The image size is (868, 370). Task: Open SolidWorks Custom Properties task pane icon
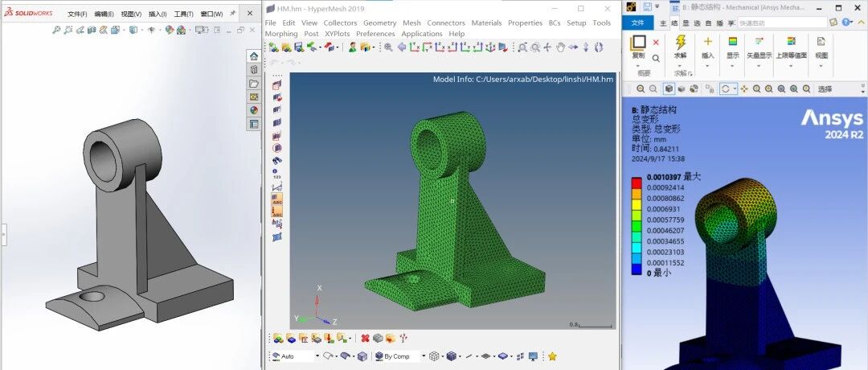pos(253,124)
